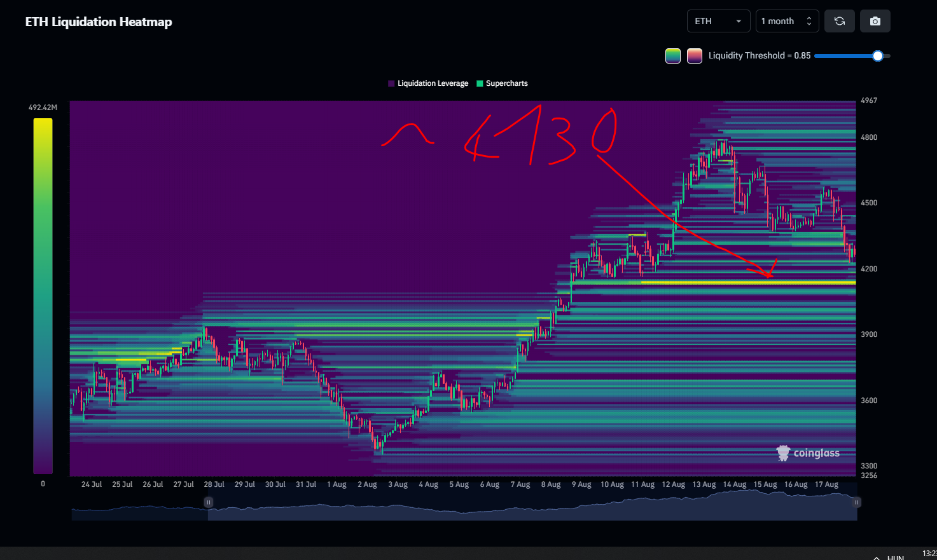Click the 27 Jul date label

coord(183,484)
